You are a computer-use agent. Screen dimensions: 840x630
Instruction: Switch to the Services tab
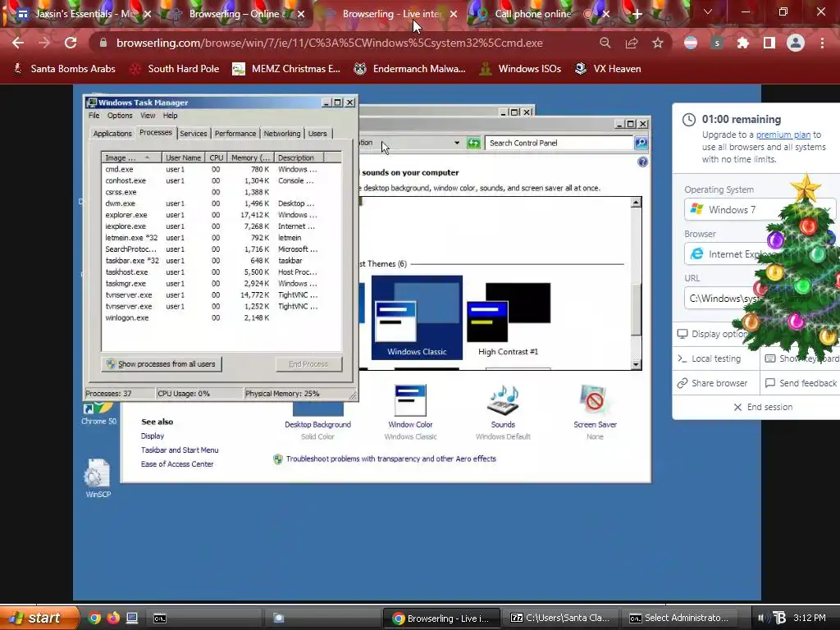[x=194, y=134]
